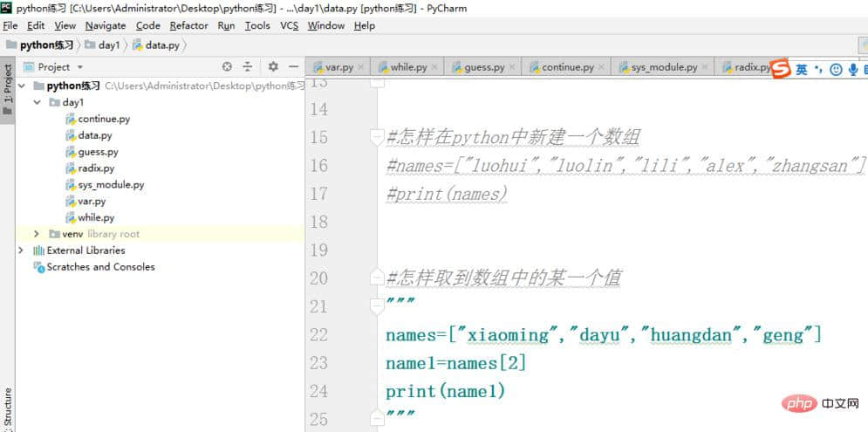Image resolution: width=868 pixels, height=432 pixels.
Task: Close the while.py tab
Action: (x=434, y=67)
